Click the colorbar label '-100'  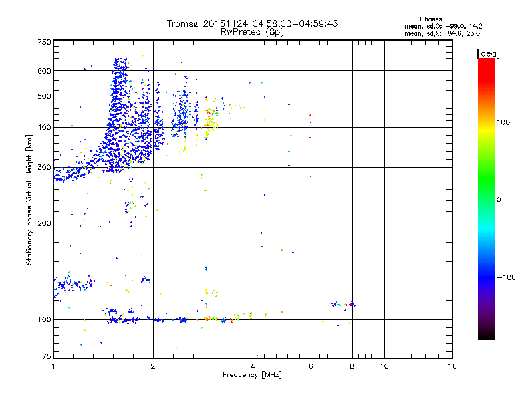[x=506, y=277]
